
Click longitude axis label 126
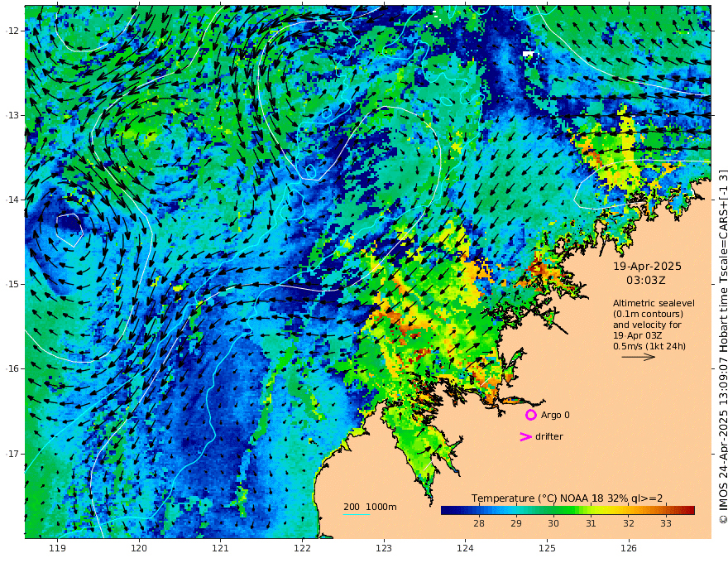click(629, 548)
